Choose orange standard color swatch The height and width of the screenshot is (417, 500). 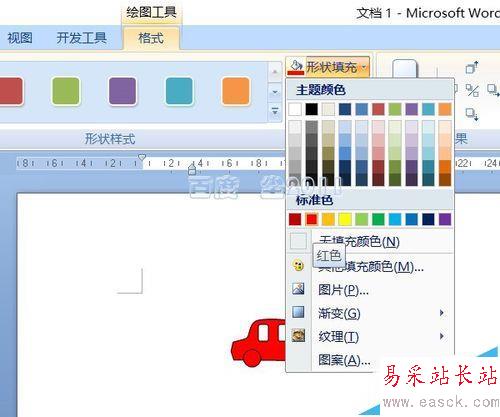pos(328,219)
